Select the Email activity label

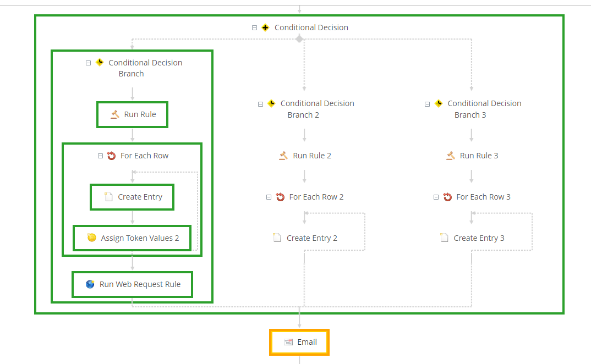(307, 342)
